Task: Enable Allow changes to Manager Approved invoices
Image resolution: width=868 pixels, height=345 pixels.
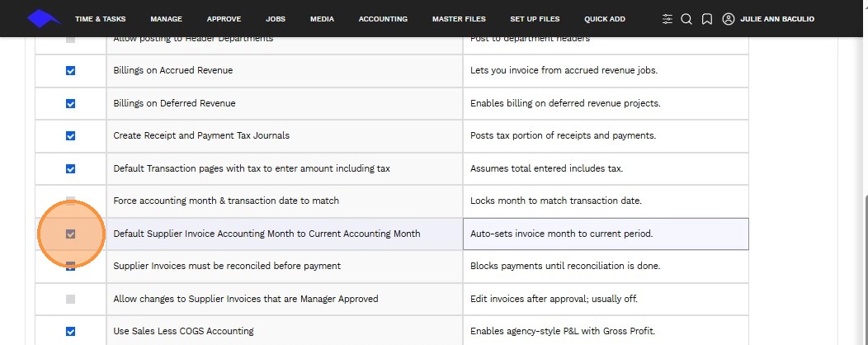Action: click(70, 299)
